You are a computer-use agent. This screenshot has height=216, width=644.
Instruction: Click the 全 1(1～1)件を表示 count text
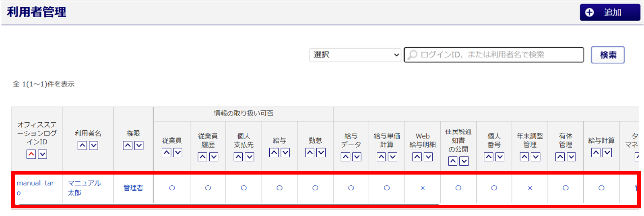43,84
